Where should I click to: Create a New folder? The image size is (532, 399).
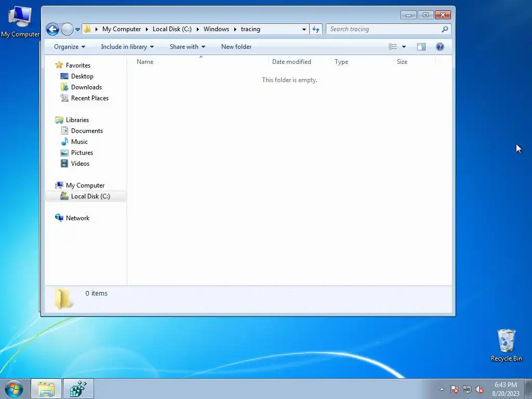[x=236, y=47]
